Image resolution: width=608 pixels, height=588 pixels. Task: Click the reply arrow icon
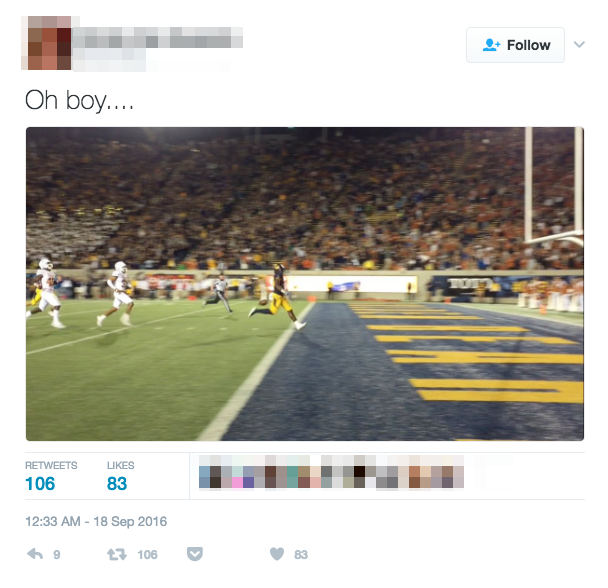[35, 554]
